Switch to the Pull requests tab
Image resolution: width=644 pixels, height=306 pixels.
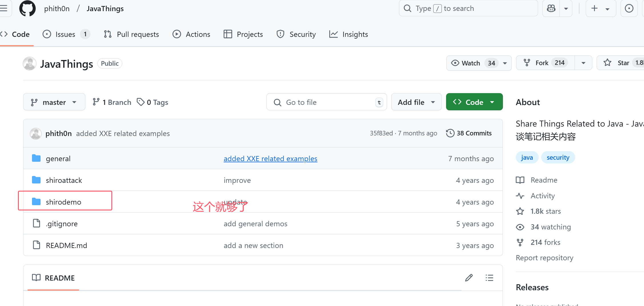[131, 34]
